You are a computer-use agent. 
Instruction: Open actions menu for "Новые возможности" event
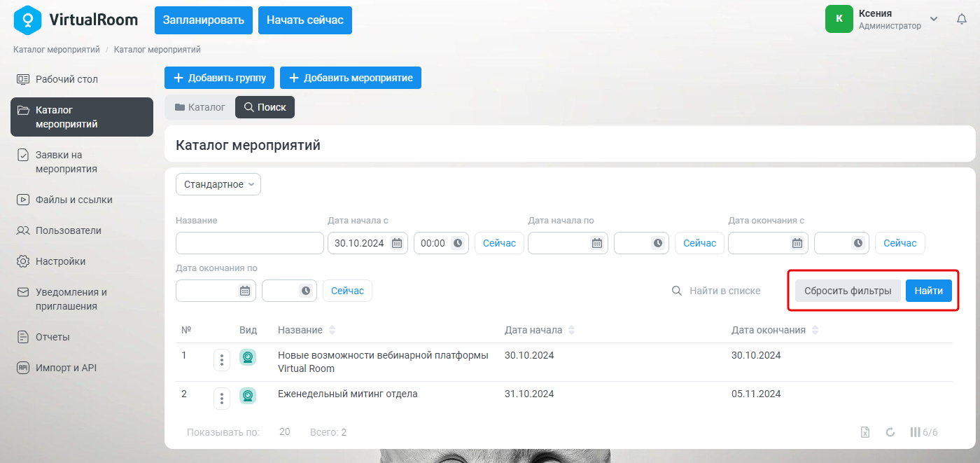tap(222, 360)
